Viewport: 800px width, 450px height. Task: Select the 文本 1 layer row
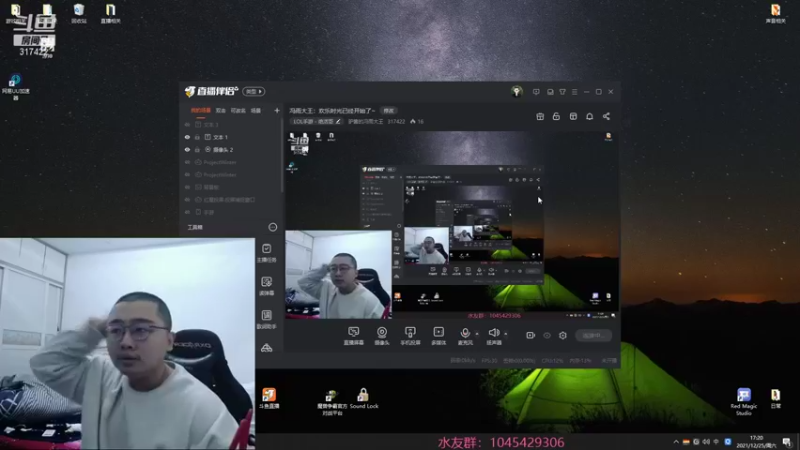click(231, 137)
